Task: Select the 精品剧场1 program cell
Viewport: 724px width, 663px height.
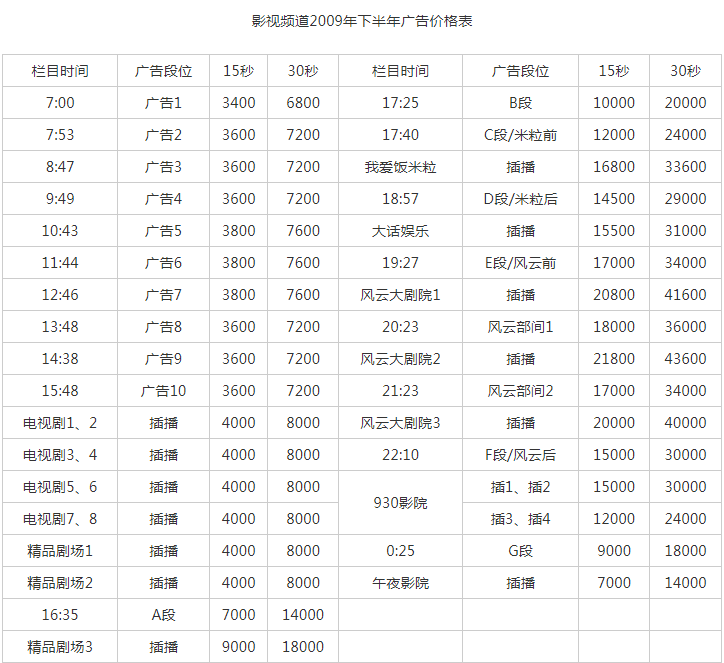Action: [x=60, y=550]
